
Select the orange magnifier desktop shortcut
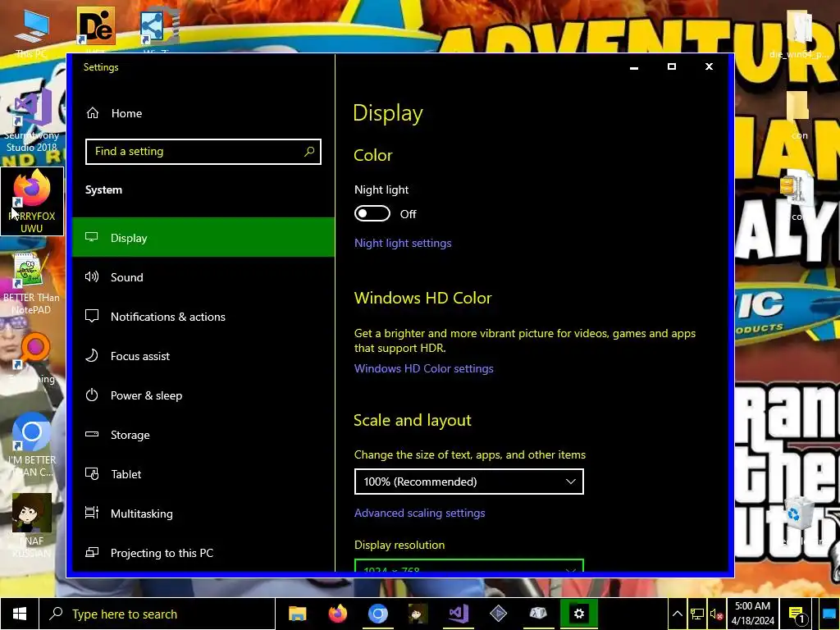(x=32, y=358)
